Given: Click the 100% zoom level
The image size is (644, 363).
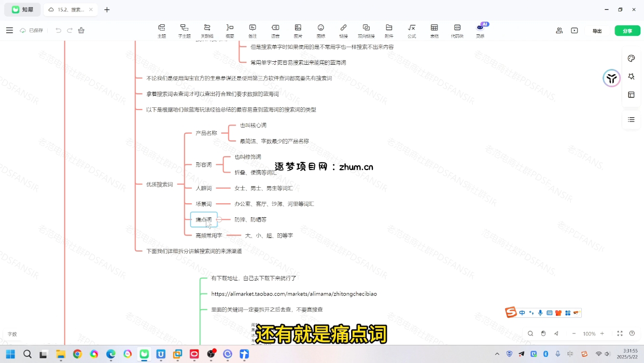Looking at the screenshot, I should click(589, 334).
